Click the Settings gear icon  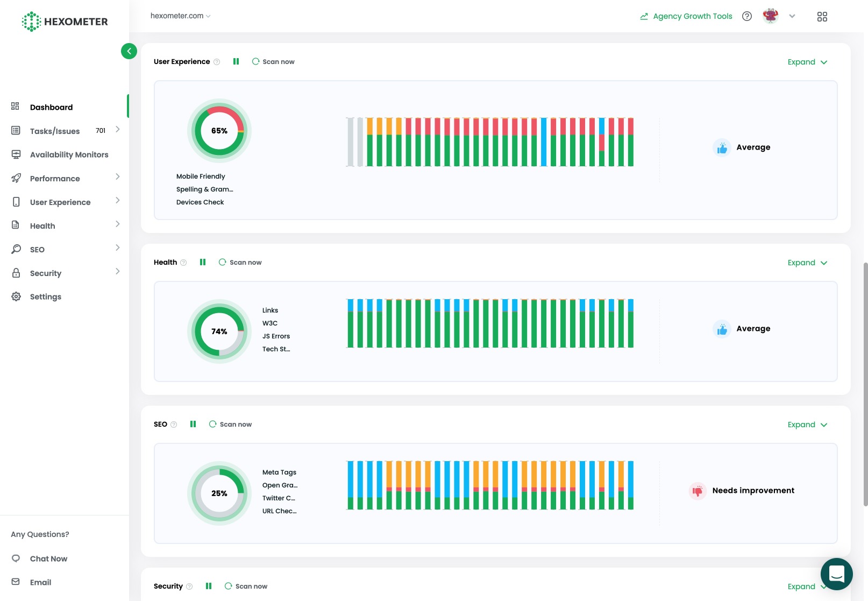pos(16,296)
